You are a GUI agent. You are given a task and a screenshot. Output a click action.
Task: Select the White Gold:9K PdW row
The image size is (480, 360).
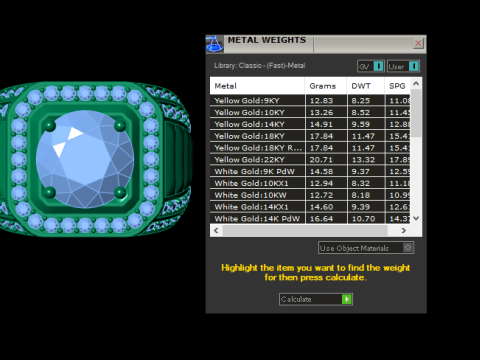[x=310, y=172]
